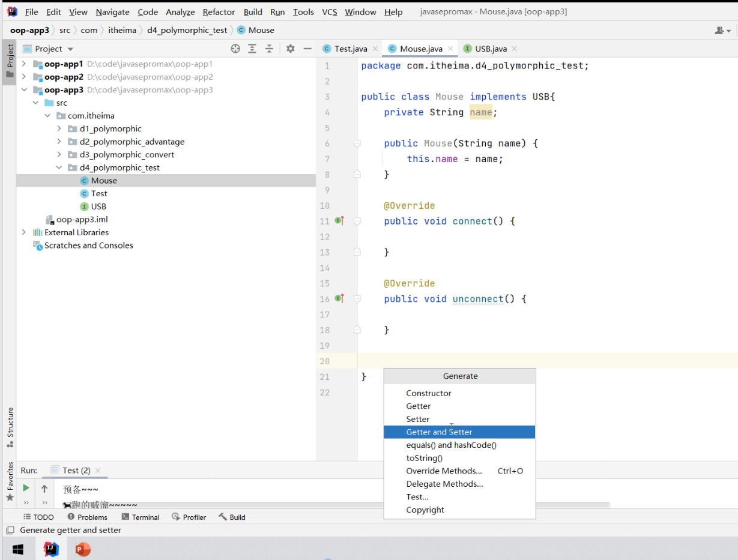Open the Navigate menu

tap(112, 12)
